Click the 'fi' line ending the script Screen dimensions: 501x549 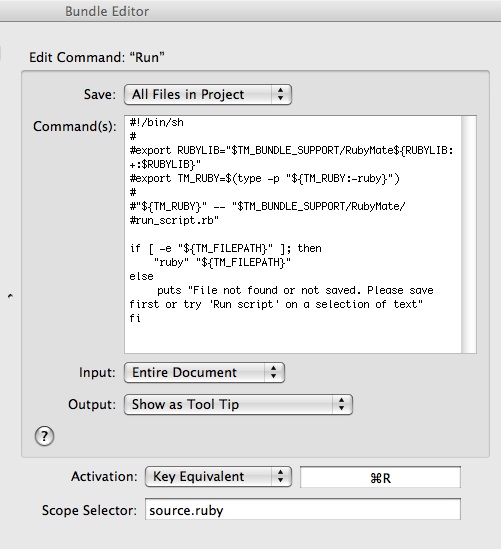point(135,318)
